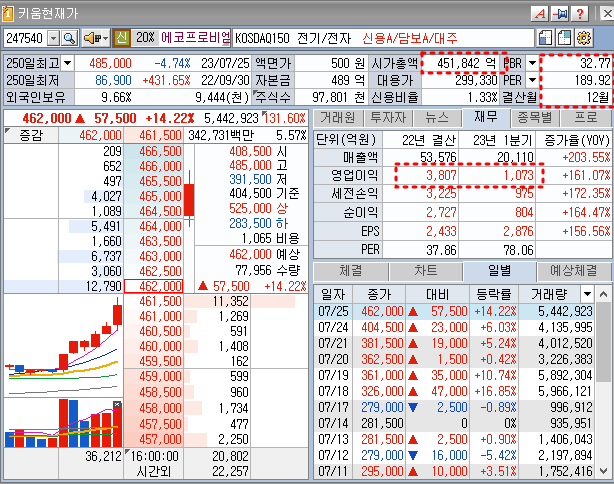Switch to the 거래원 tab
The image size is (614, 484).
coord(338,117)
